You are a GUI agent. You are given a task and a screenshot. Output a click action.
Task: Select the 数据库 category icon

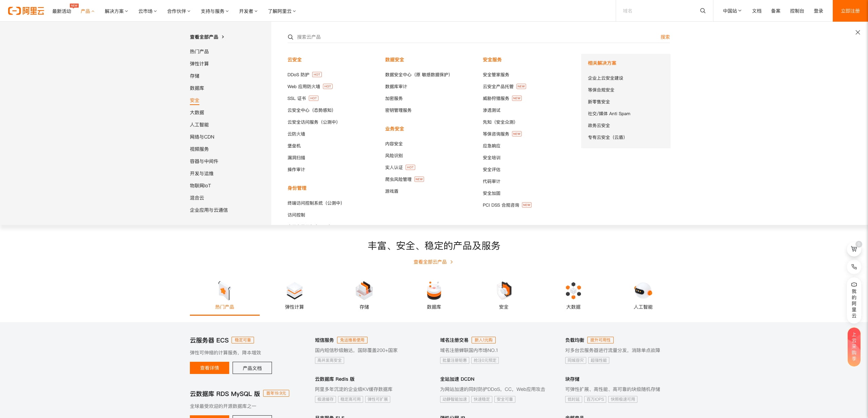point(434,291)
